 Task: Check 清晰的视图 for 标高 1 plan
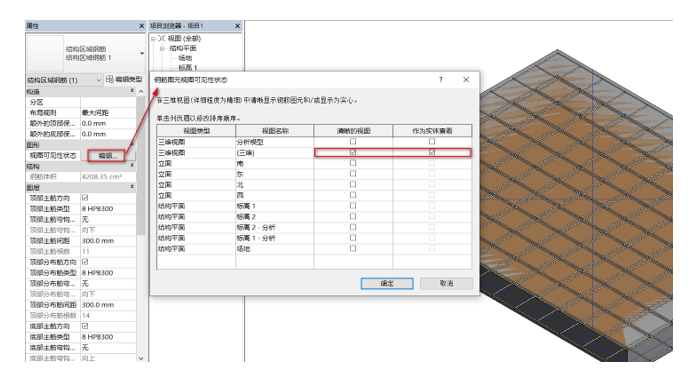click(x=353, y=206)
